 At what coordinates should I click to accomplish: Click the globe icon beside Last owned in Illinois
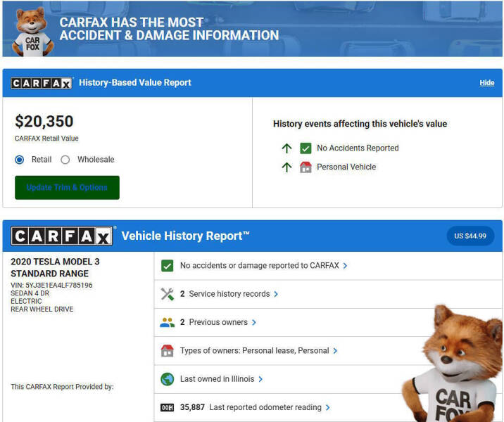167,379
